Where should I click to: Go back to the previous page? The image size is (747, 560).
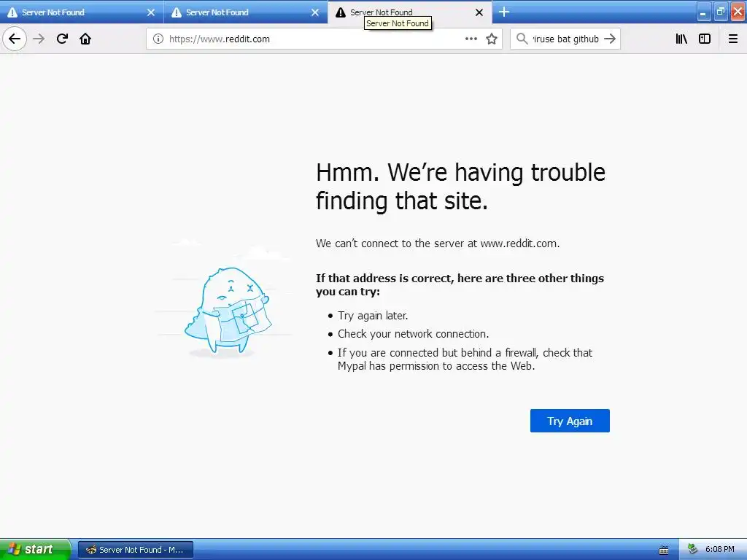15,39
